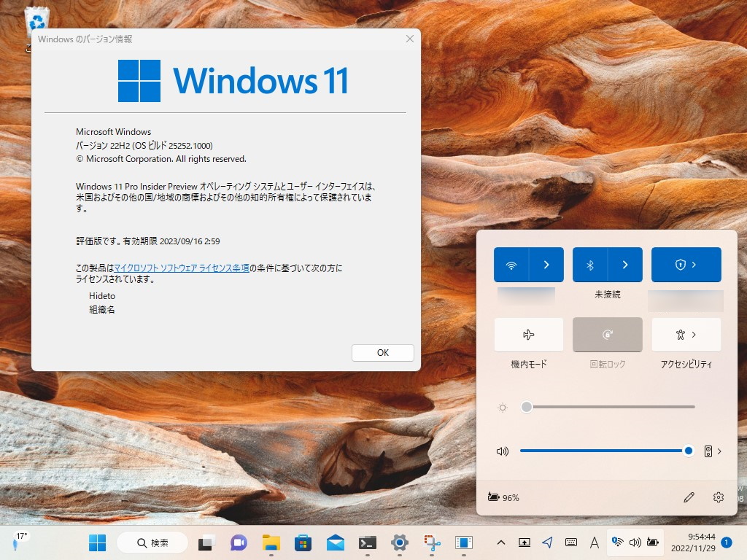Viewport: 747px width, 560px height.
Task: Open Windows Terminal from the taskbar
Action: click(x=366, y=543)
